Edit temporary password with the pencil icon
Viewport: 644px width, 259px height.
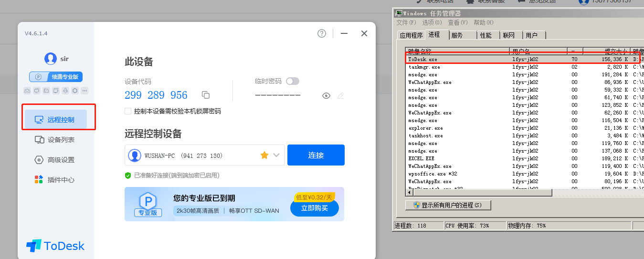click(x=340, y=95)
